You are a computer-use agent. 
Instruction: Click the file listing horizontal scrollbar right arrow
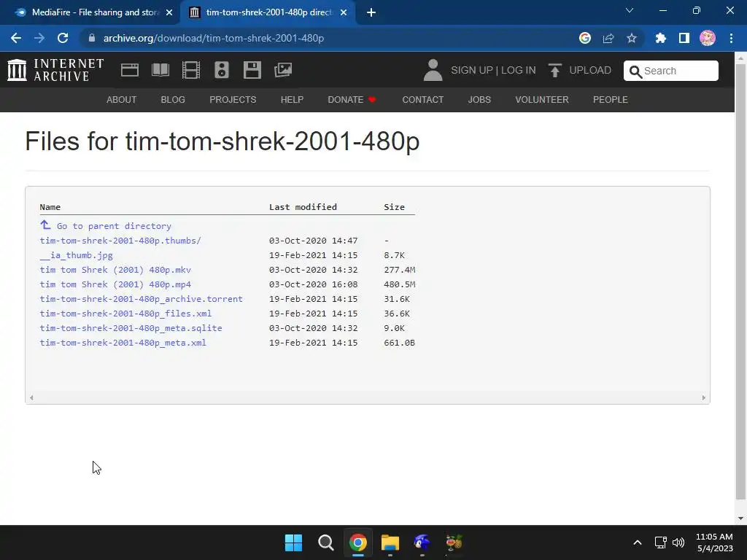(x=704, y=397)
